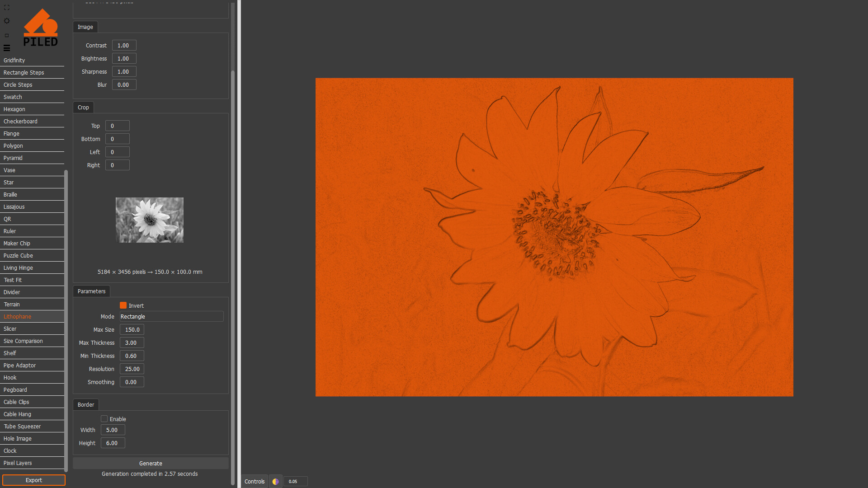
Task: Toggle the theme with the moon icon
Action: [275, 481]
